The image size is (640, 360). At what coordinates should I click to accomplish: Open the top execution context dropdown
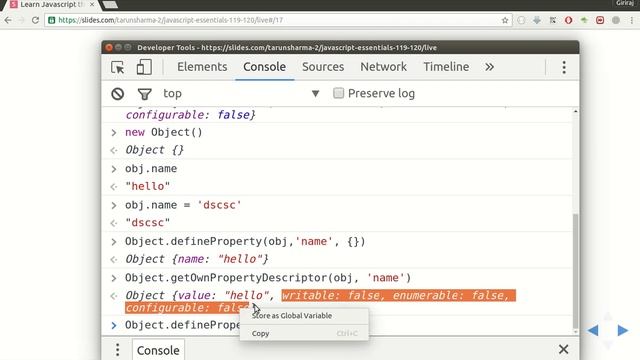[x=241, y=93]
